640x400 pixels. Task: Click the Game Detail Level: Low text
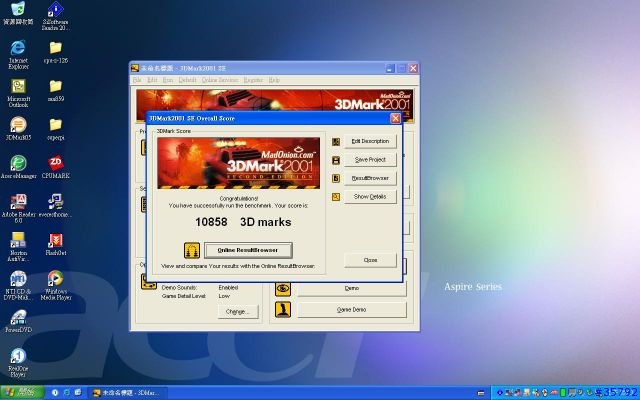pos(196,296)
